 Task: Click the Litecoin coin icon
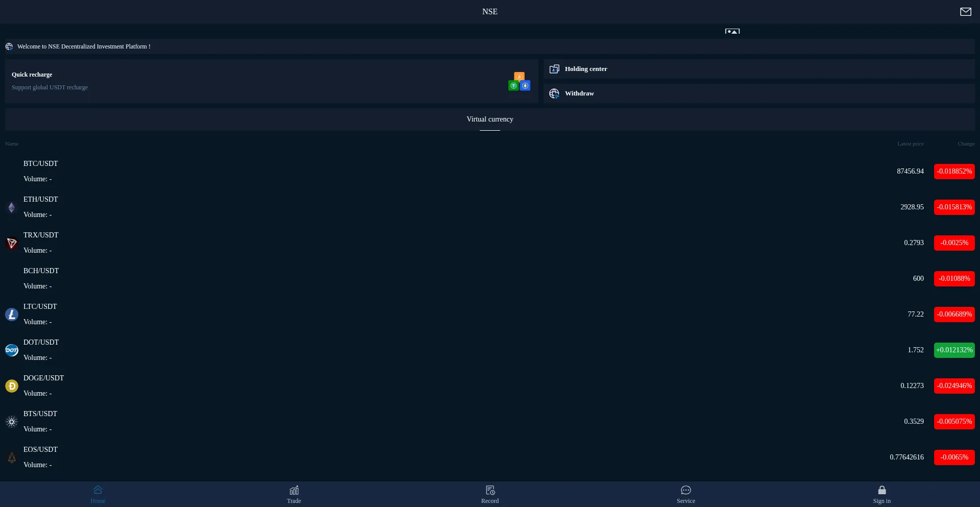click(x=12, y=315)
